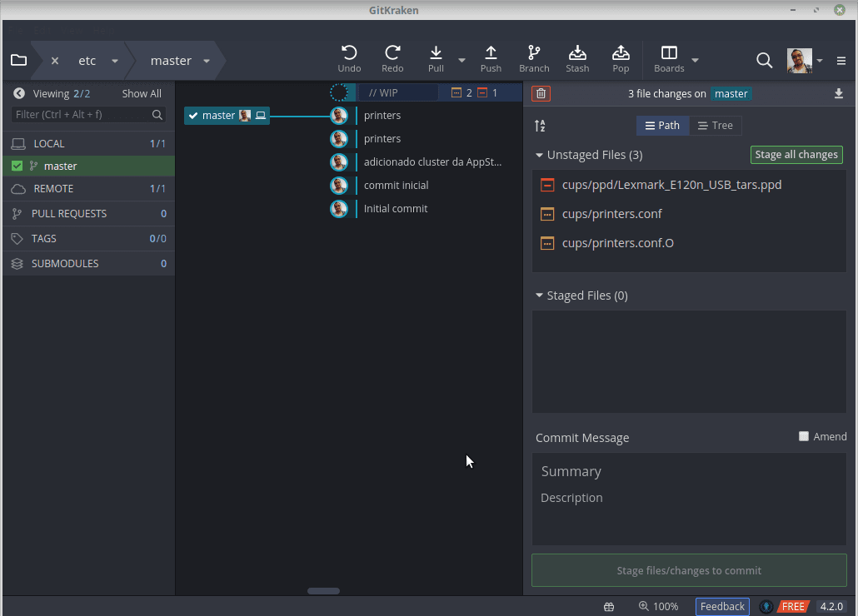This screenshot has height=616, width=858.
Task: Click the Redo toolbar icon
Action: 392,53
